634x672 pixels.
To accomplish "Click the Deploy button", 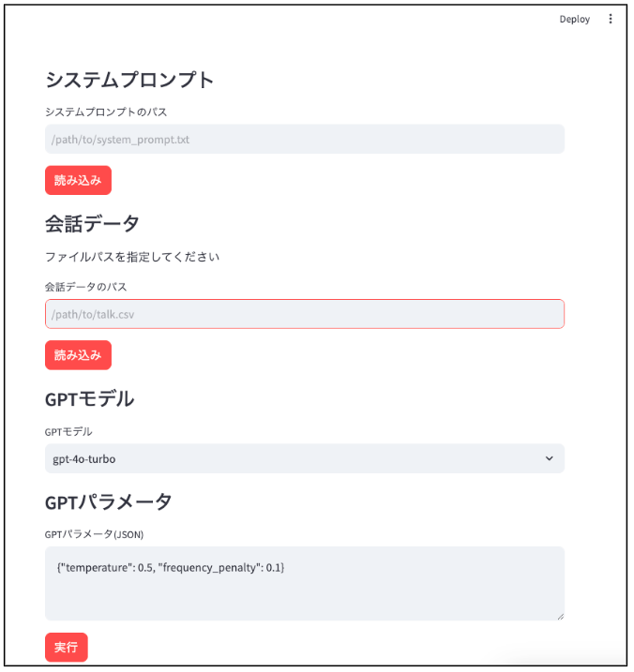I will 574,20.
